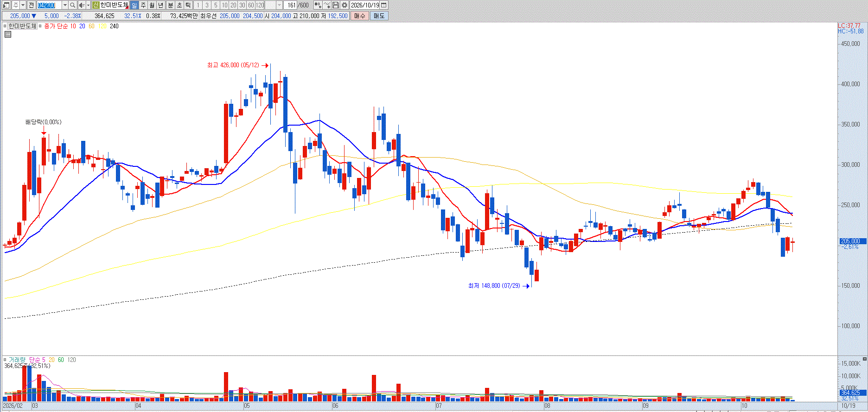Click the line drawing tool icon

(327, 5)
